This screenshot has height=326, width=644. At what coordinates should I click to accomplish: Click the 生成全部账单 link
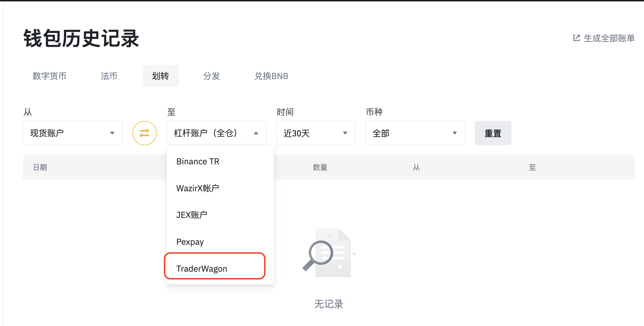(x=609, y=38)
